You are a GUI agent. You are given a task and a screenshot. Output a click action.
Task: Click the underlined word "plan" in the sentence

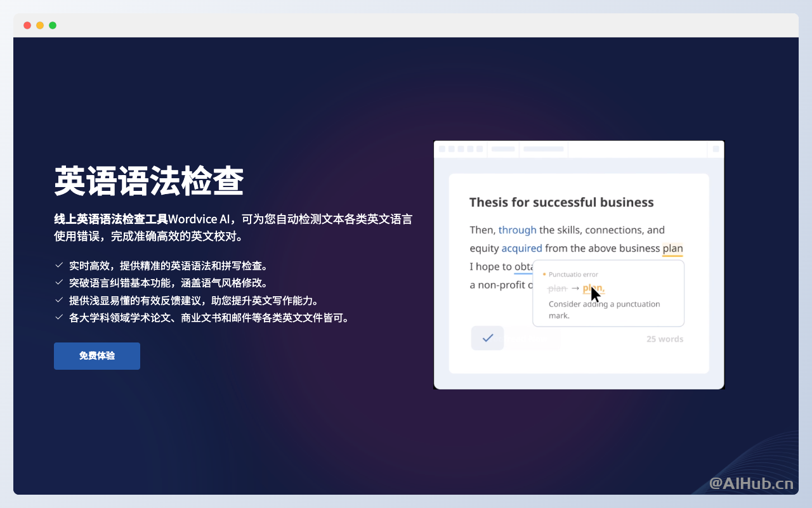pos(672,249)
